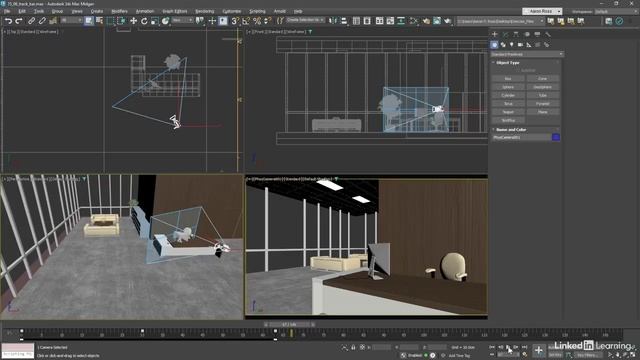Toggle Percent Snap on the toolbar

tap(257, 21)
